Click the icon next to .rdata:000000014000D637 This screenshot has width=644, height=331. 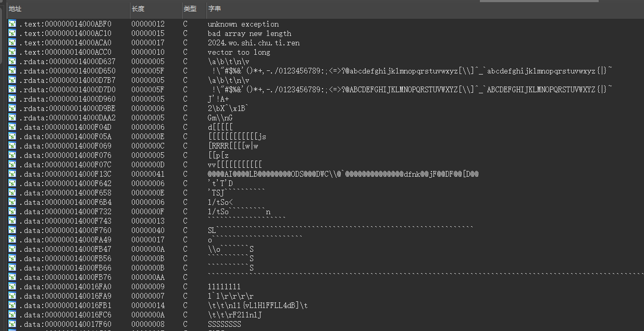[x=12, y=62]
